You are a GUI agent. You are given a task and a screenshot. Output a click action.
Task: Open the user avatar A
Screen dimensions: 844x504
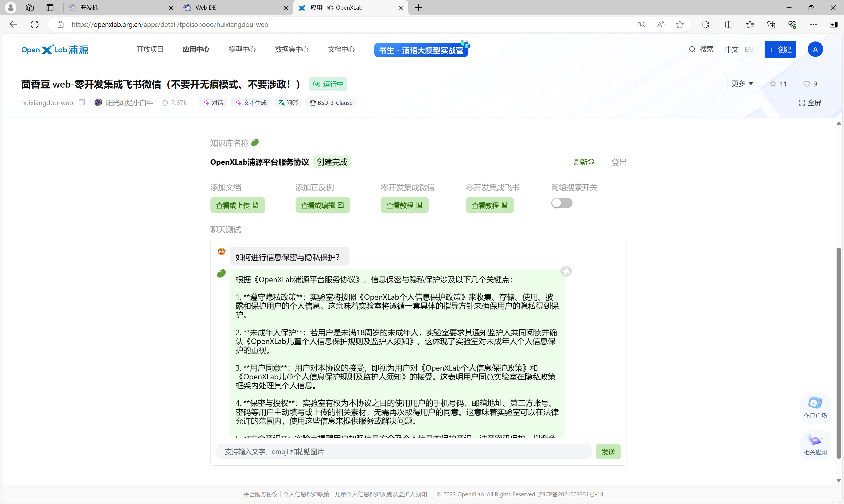[x=815, y=50]
